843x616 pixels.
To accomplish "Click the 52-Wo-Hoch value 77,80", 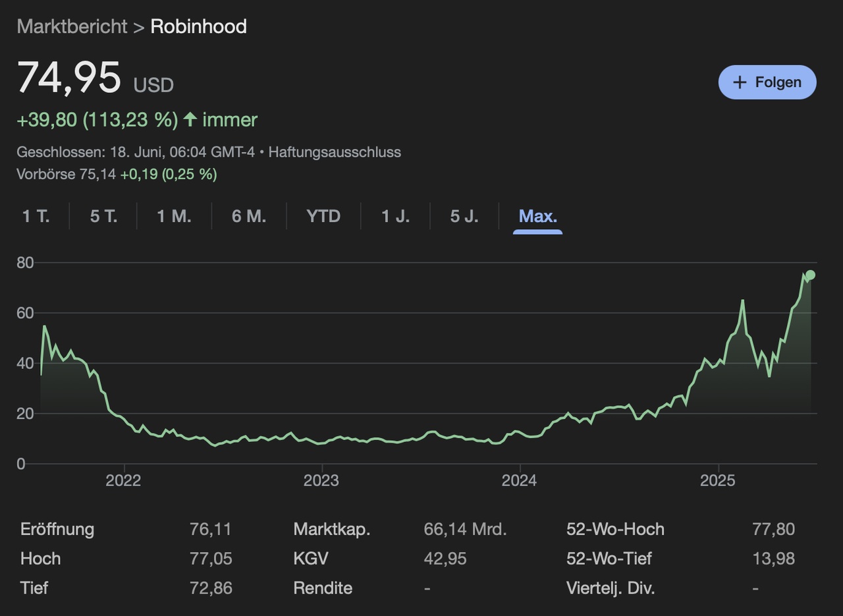I will click(x=773, y=529).
